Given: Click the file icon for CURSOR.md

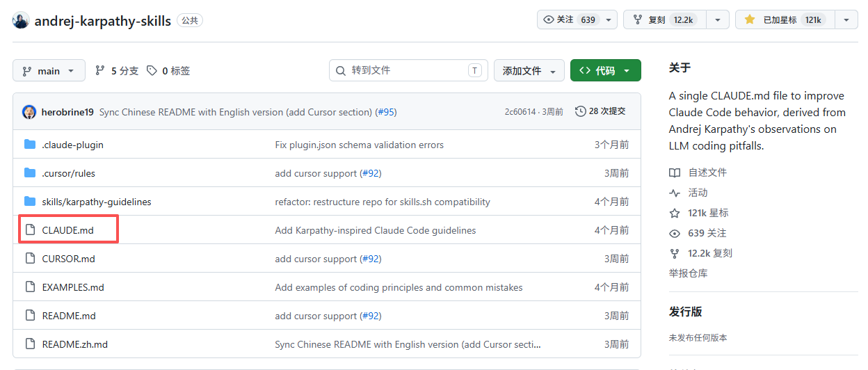Looking at the screenshot, I should coord(30,259).
